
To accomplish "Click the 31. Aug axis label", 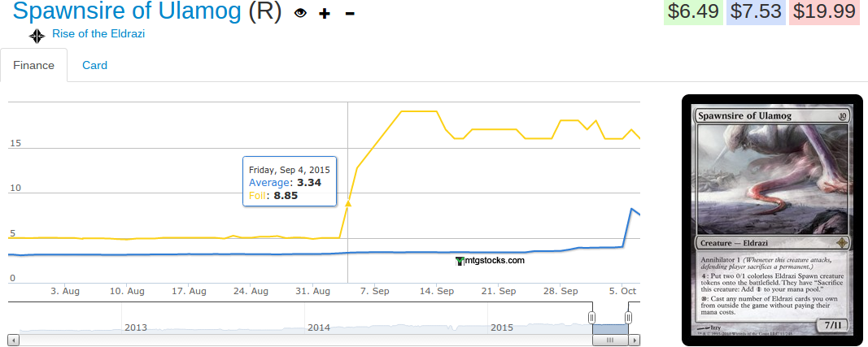I will (312, 291).
